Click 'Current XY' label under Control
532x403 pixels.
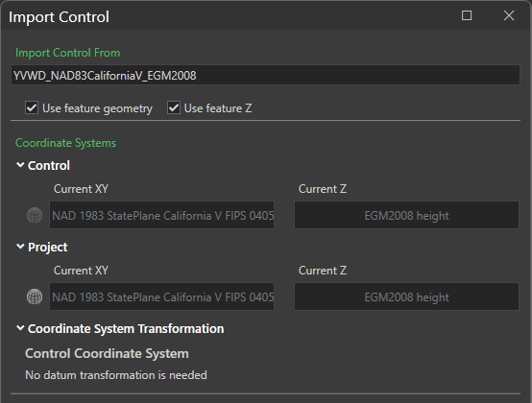[x=81, y=189]
